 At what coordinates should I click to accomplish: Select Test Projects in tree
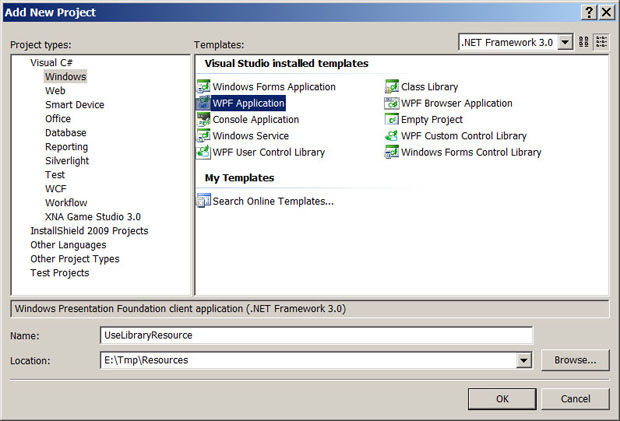[x=60, y=273]
